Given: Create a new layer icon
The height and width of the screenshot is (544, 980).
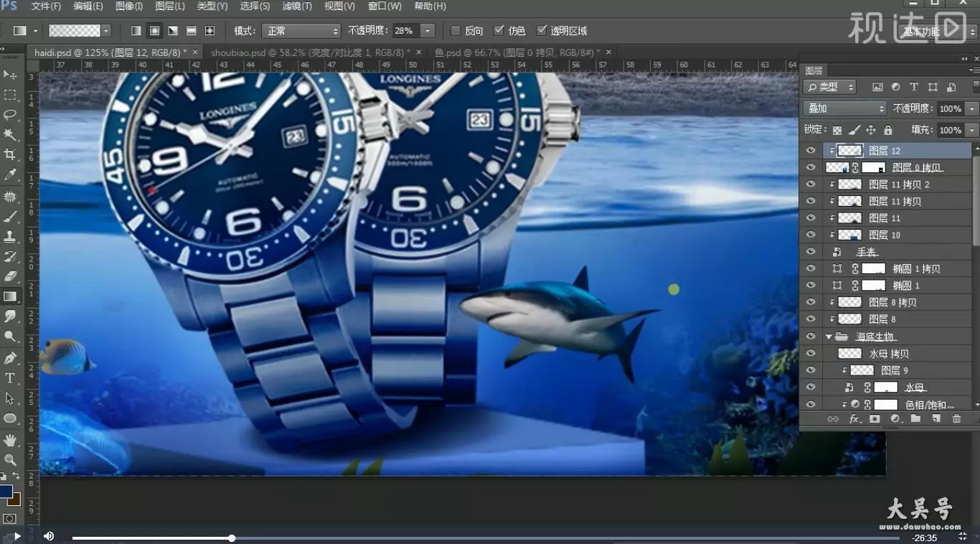Looking at the screenshot, I should coord(936,418).
